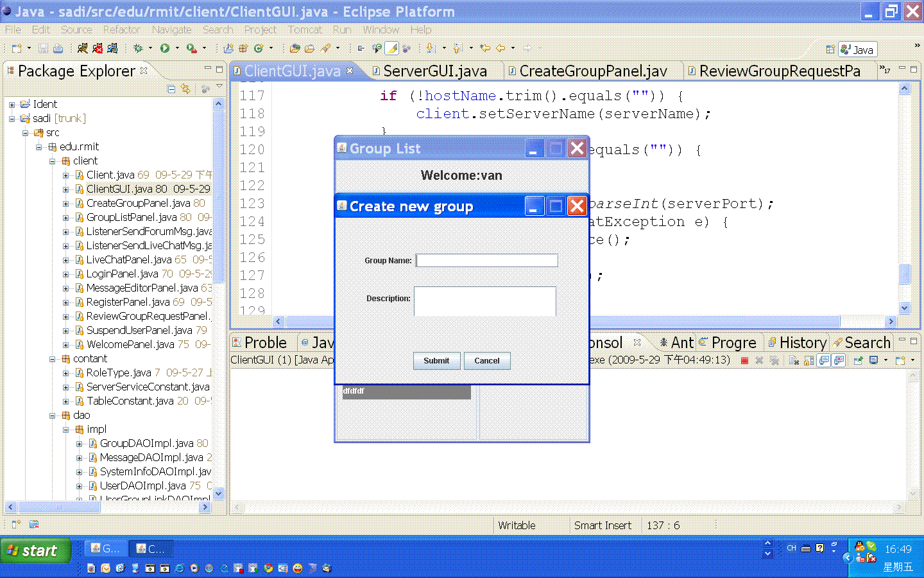Click Package Explorer vertical scrollbar thumb
Viewport: 924px width, 578px height.
[219, 196]
